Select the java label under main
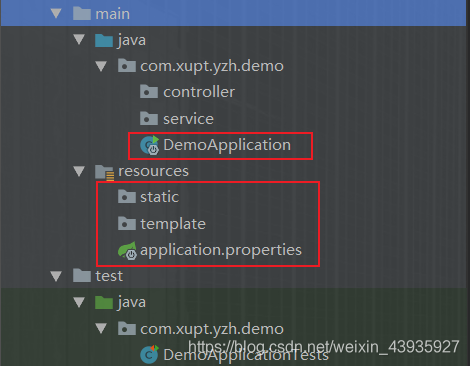 (x=132, y=41)
